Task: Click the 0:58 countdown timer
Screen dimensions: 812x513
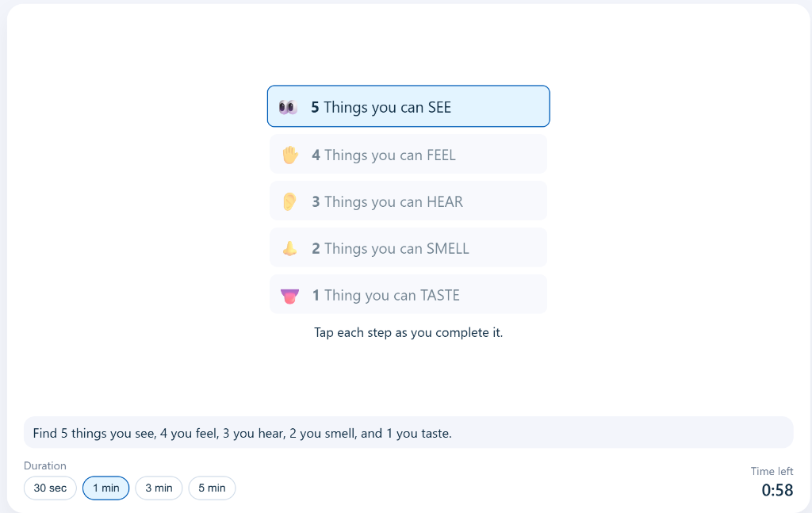Action: (x=777, y=491)
